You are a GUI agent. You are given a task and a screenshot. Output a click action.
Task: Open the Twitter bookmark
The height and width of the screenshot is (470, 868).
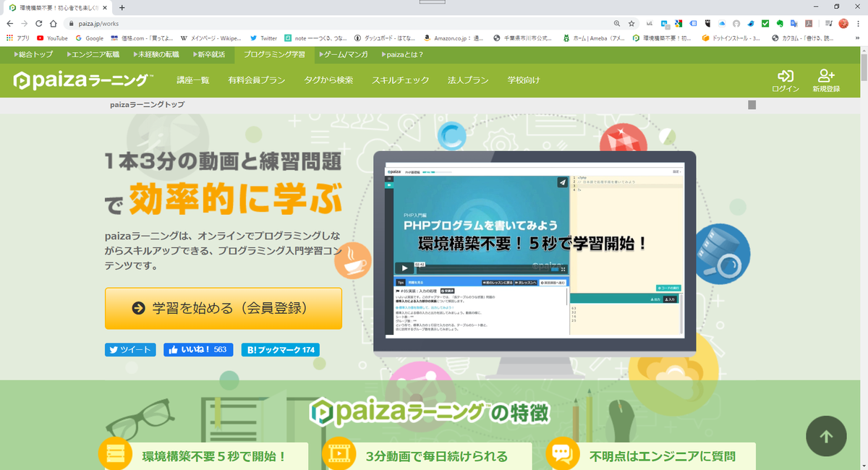tap(264, 38)
